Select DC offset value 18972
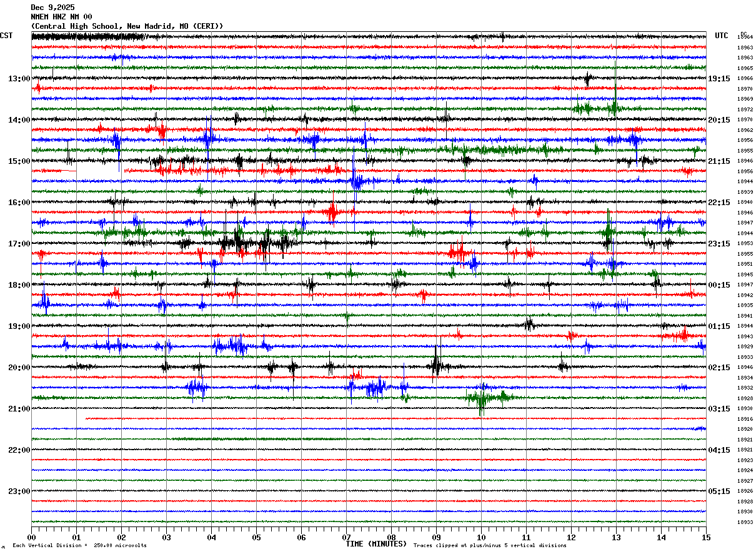756x554 pixels. 745,109
